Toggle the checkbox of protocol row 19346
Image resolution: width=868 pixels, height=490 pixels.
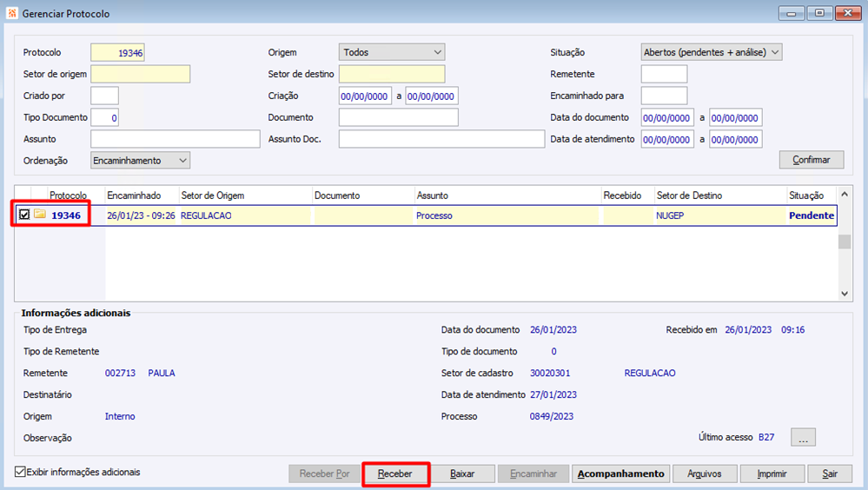point(23,215)
